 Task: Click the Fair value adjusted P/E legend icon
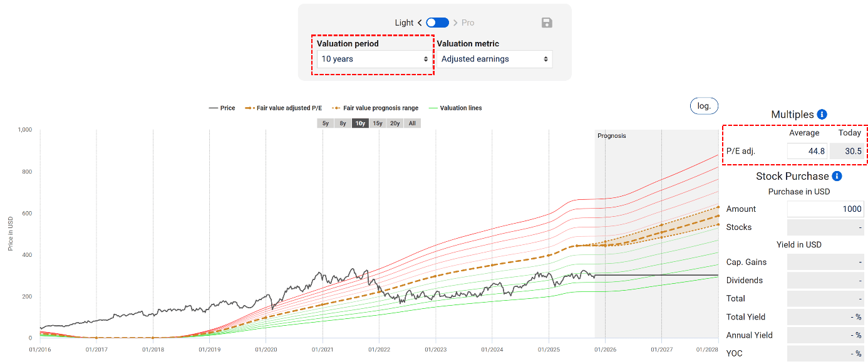pyautogui.click(x=249, y=108)
